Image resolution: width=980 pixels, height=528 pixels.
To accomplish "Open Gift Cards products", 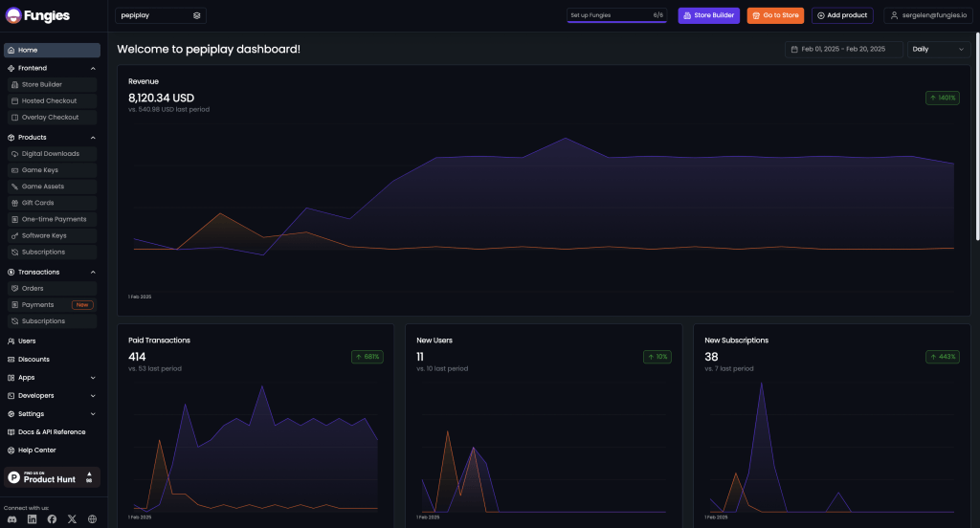I will 52,203.
